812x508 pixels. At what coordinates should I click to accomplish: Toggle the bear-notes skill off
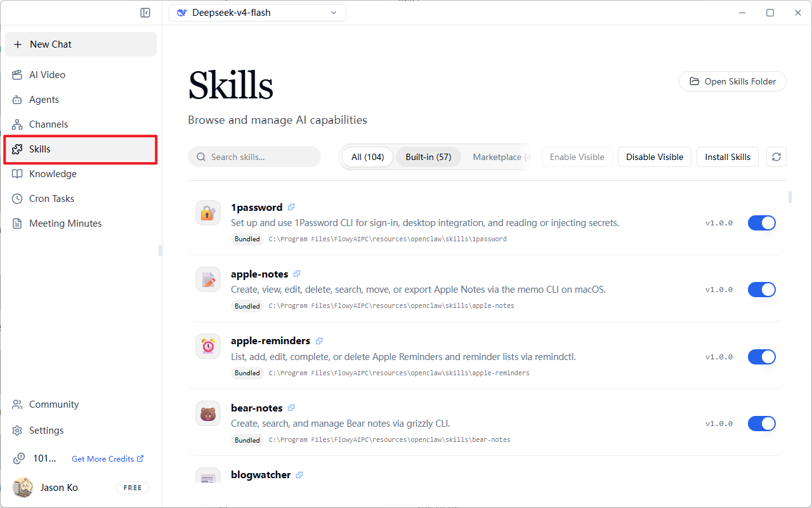click(x=762, y=424)
